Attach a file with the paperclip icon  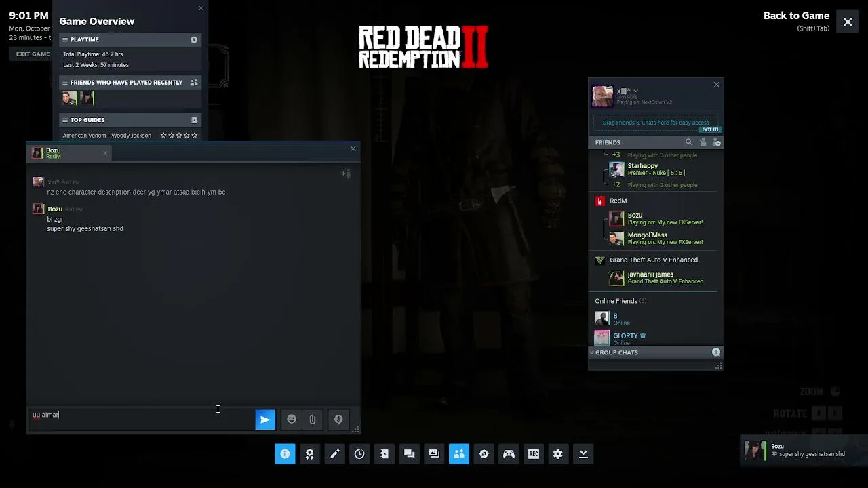pos(313,420)
